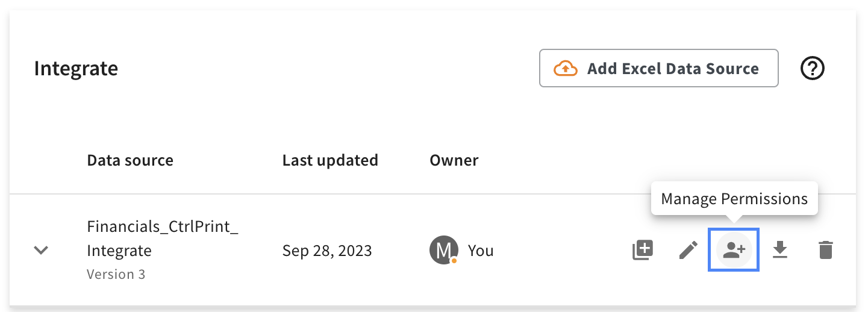Click the orange cloud upload icon
This screenshot has height=312, width=868.
coord(566,69)
